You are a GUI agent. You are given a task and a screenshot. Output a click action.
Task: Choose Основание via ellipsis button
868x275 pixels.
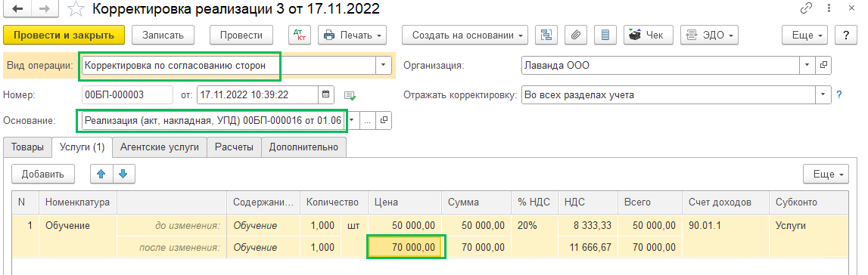368,120
